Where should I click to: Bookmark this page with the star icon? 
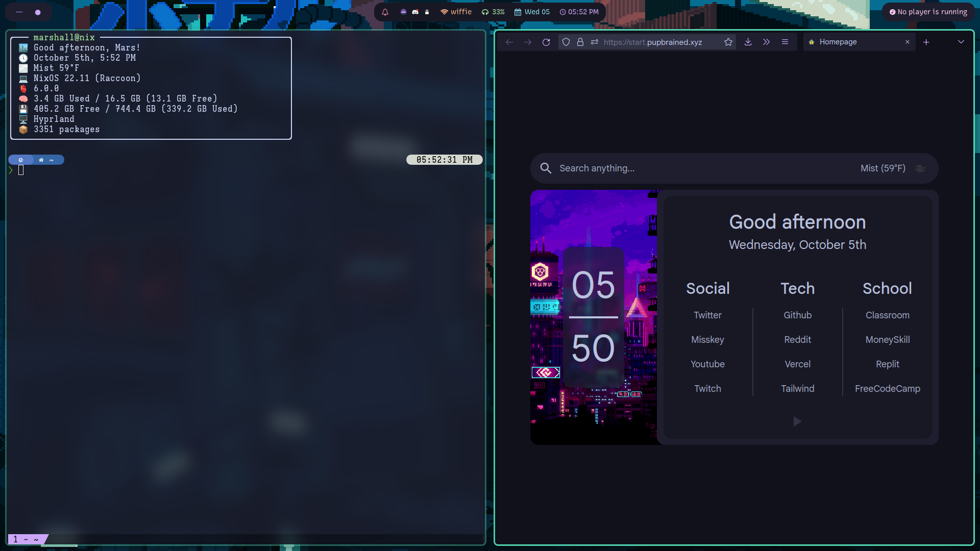tap(728, 42)
